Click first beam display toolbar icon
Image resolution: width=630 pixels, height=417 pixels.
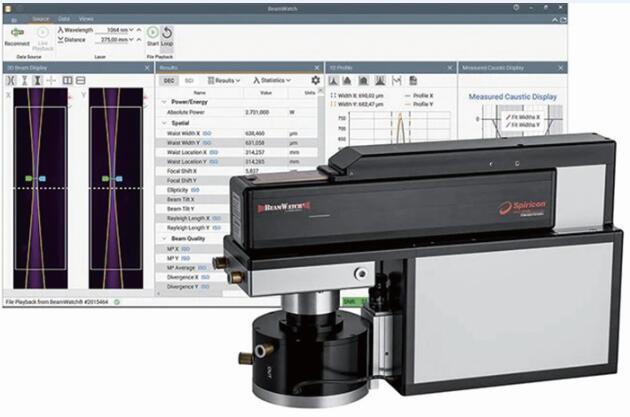point(9,79)
